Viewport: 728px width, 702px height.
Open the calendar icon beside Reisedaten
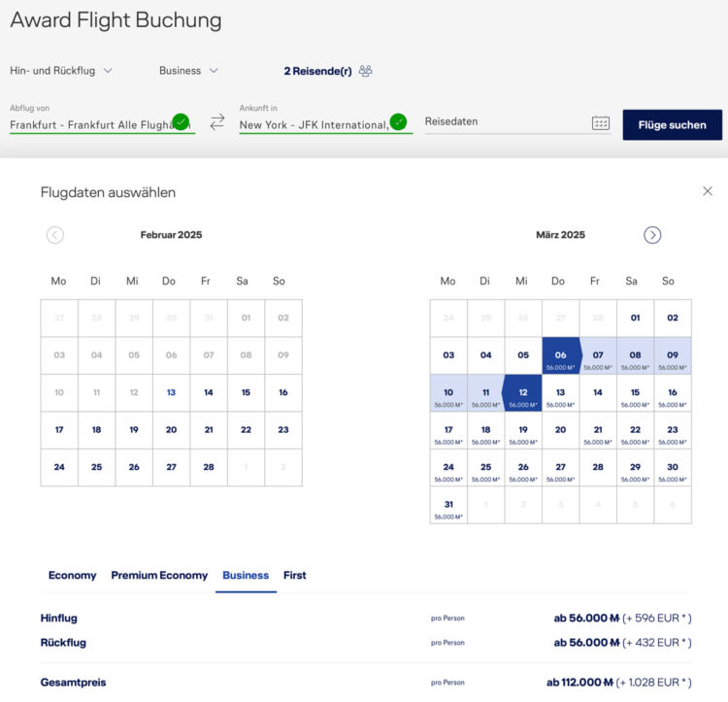coord(601,123)
